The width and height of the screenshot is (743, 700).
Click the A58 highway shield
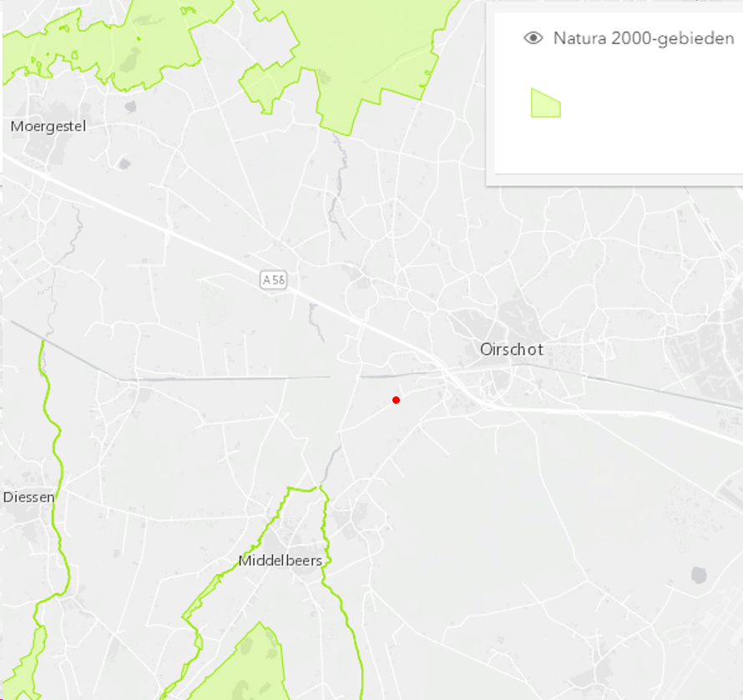[274, 280]
